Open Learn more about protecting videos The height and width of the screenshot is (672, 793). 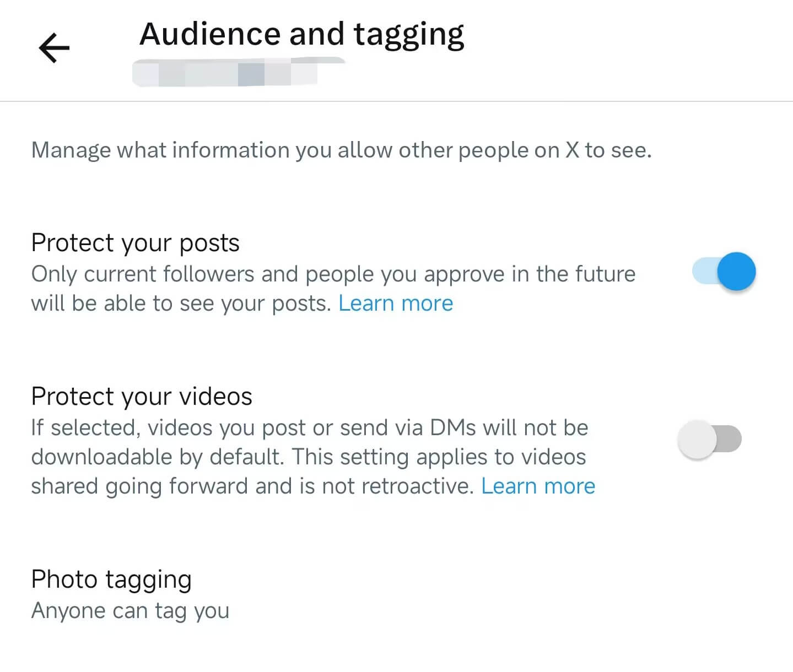[538, 486]
